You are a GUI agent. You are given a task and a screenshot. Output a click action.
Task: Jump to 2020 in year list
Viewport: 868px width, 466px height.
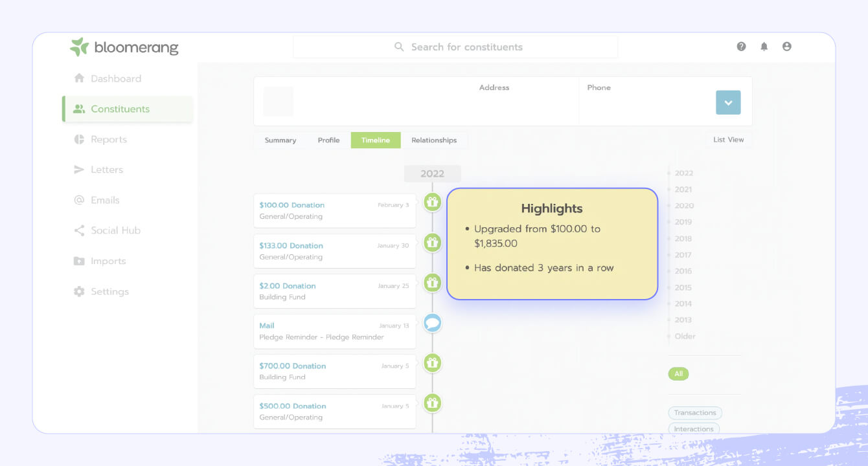(x=684, y=206)
